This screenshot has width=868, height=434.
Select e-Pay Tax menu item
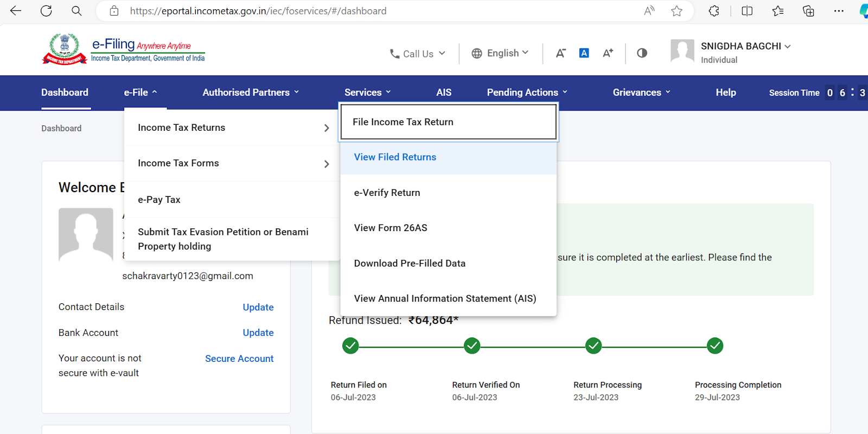click(232, 200)
